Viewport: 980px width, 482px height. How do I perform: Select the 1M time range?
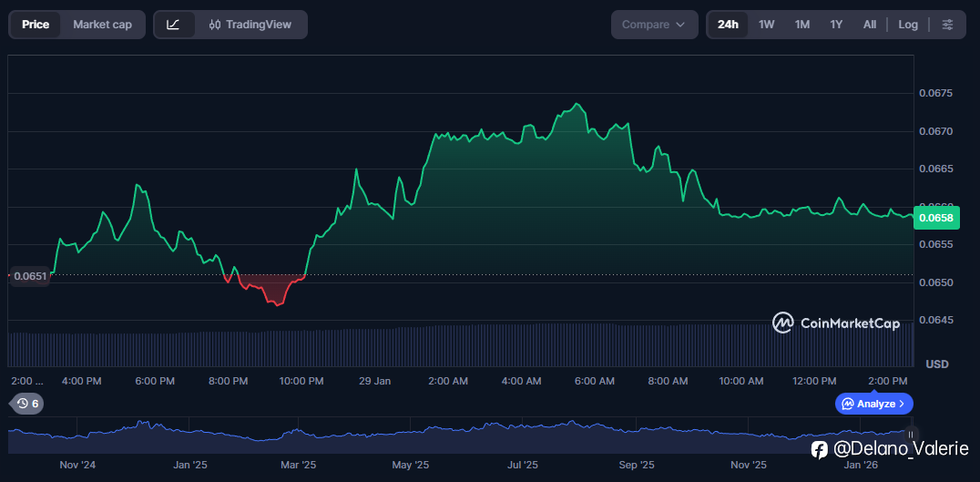click(801, 25)
